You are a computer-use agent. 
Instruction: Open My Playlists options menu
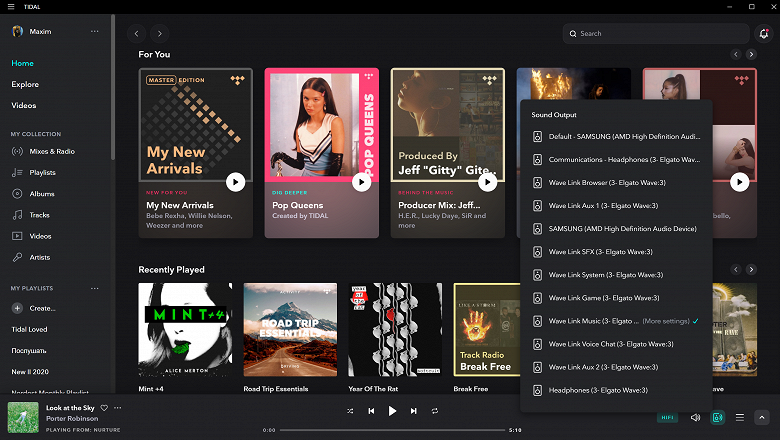[x=95, y=288]
